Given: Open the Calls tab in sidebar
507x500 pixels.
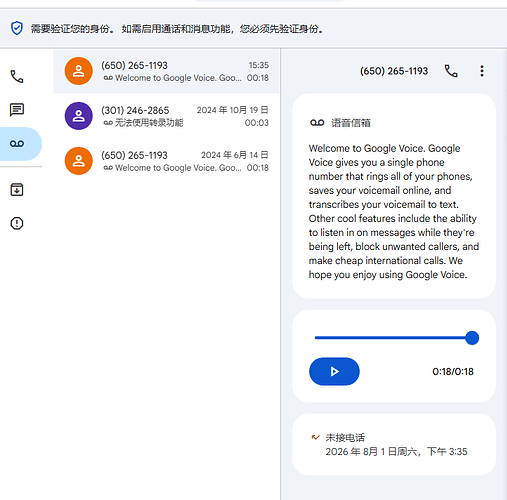Looking at the screenshot, I should (x=17, y=77).
